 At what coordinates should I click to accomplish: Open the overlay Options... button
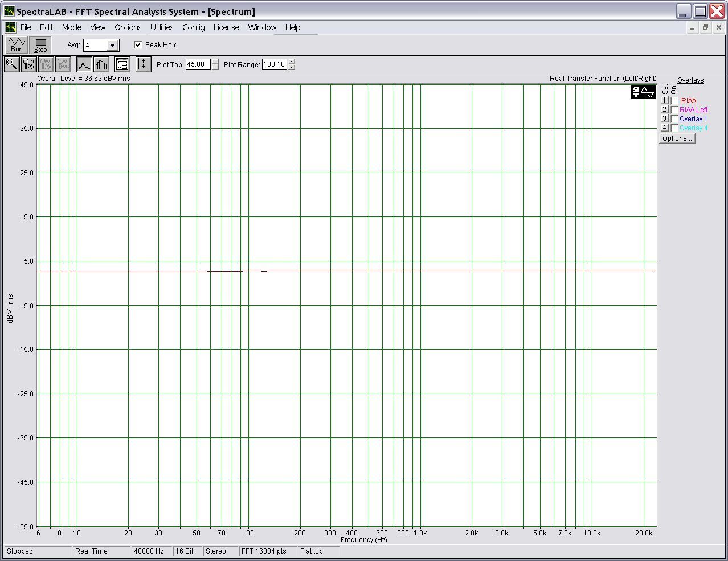click(677, 138)
